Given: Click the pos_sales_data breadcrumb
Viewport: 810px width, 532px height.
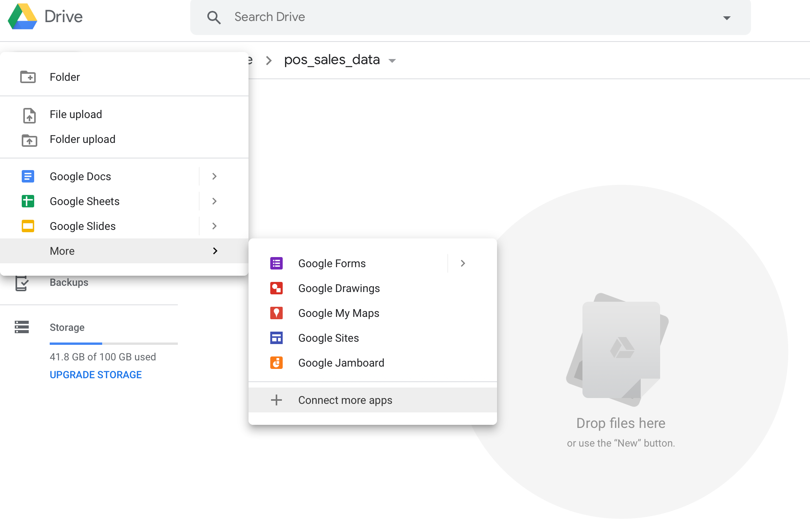Looking at the screenshot, I should pyautogui.click(x=332, y=60).
